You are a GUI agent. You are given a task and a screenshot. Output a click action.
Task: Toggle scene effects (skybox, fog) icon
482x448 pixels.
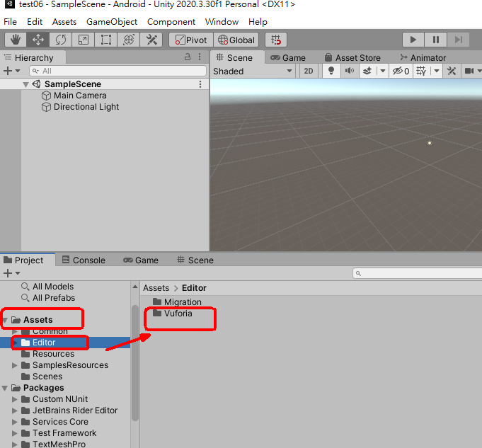[x=367, y=71]
